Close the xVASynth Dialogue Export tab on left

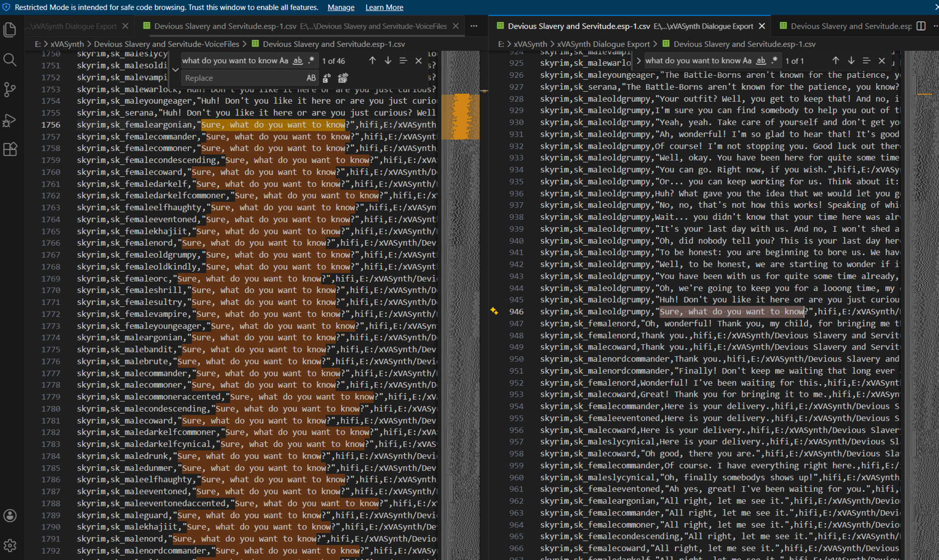125,26
